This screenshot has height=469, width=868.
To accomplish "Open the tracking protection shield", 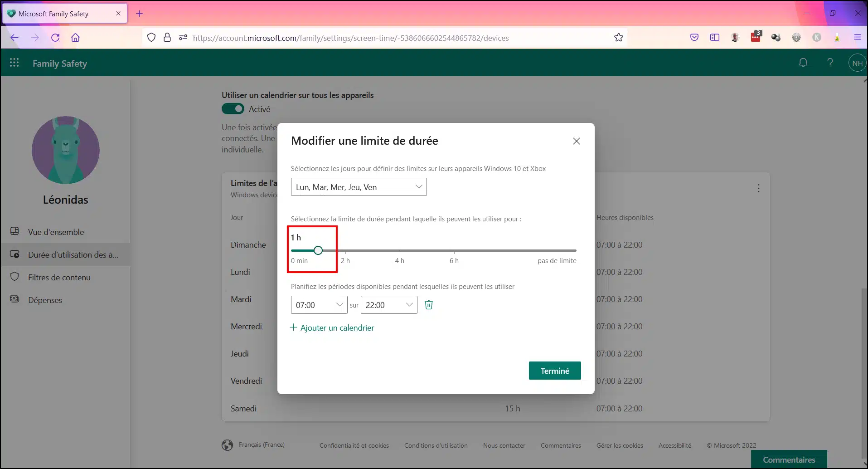I will coord(151,38).
